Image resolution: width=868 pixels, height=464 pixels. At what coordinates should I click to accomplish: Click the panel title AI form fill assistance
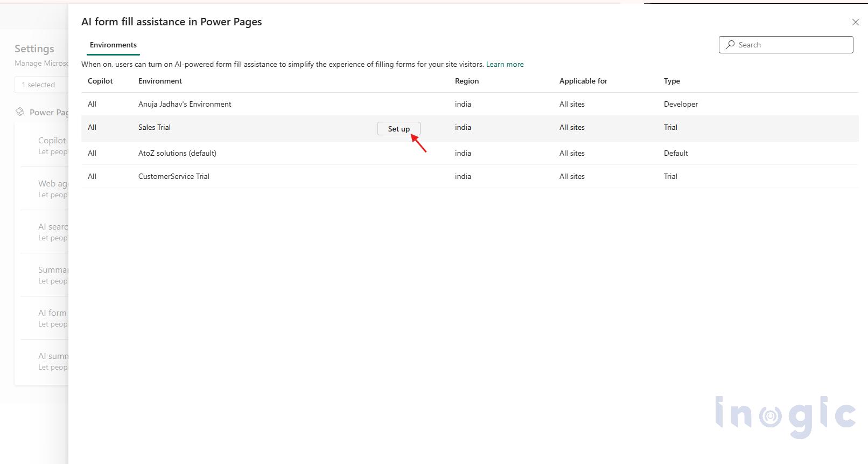click(172, 22)
